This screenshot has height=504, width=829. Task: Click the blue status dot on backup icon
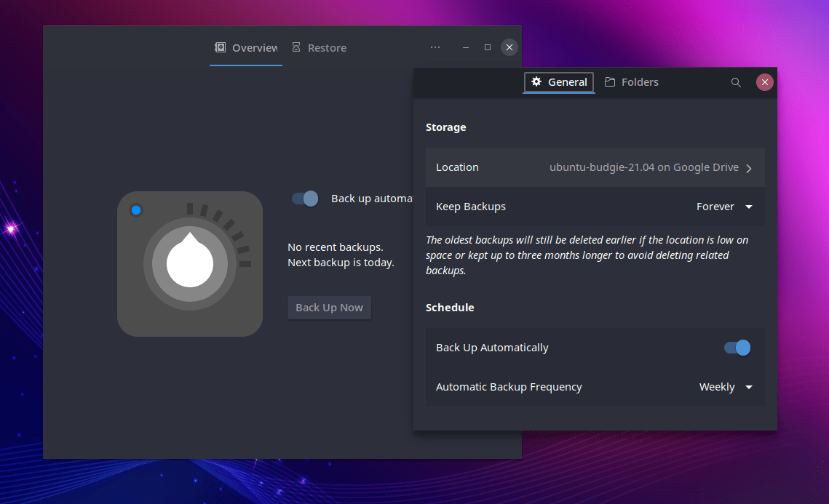pos(136,210)
